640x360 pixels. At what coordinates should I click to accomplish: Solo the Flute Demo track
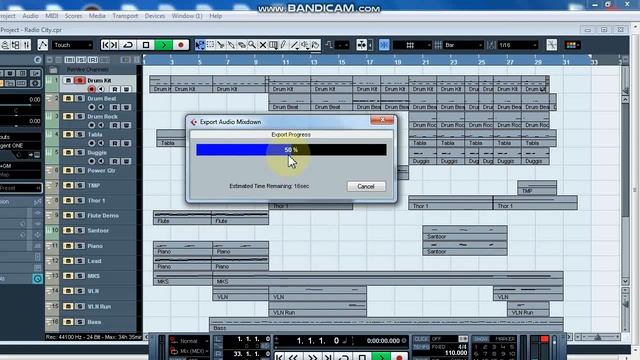coord(79,215)
